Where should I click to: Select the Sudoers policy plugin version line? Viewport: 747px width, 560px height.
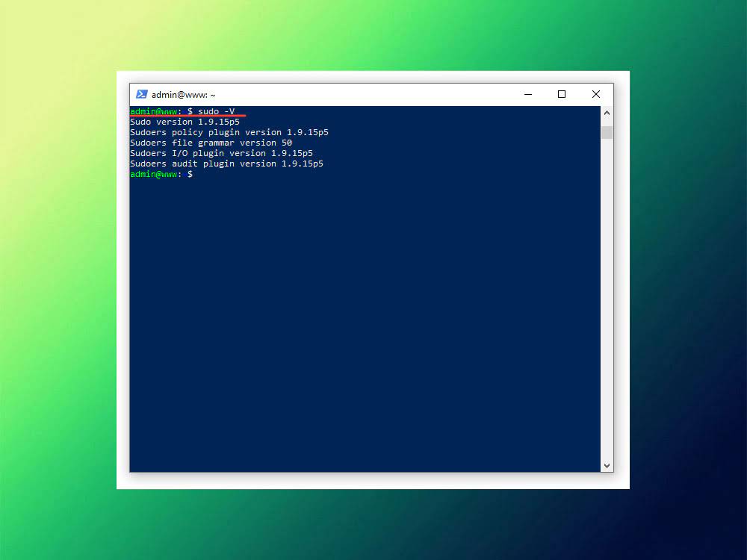pyautogui.click(x=229, y=132)
